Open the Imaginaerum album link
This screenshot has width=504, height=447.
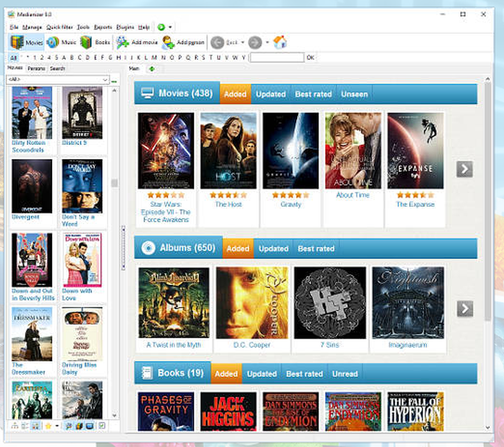click(408, 345)
